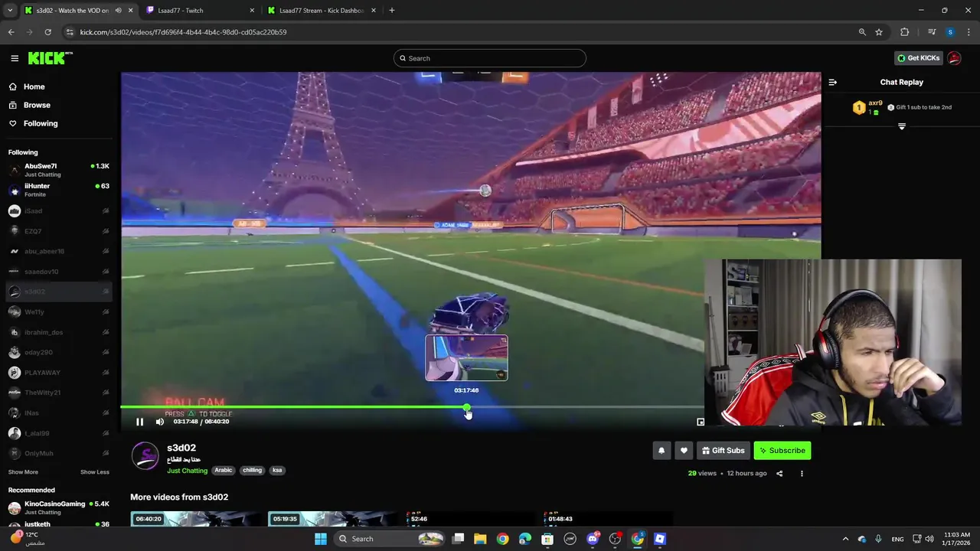Open AbuSwe7l channel from Following list
The height and width of the screenshot is (551, 980).
point(59,170)
